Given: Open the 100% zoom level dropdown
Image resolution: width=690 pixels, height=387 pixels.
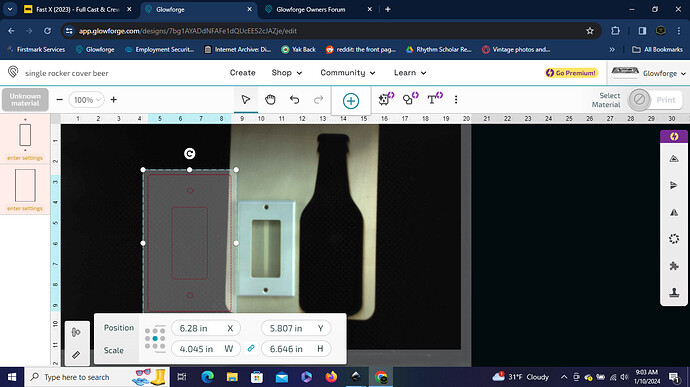Looking at the screenshot, I should click(87, 100).
